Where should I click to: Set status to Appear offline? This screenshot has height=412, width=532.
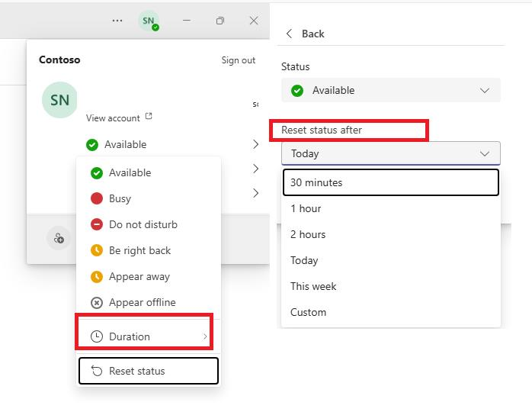pos(149,302)
